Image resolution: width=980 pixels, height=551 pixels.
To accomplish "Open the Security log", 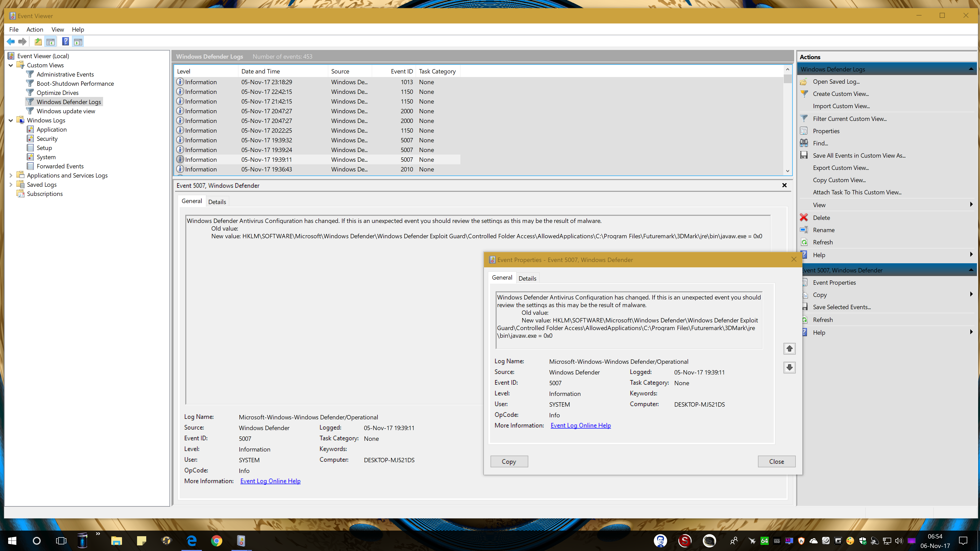I will pos(47,139).
